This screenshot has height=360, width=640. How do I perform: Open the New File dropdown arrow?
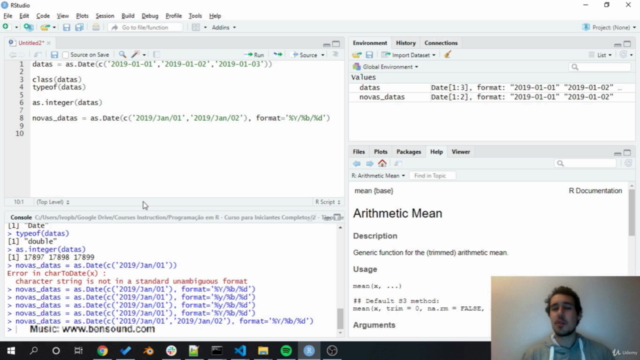16,27
